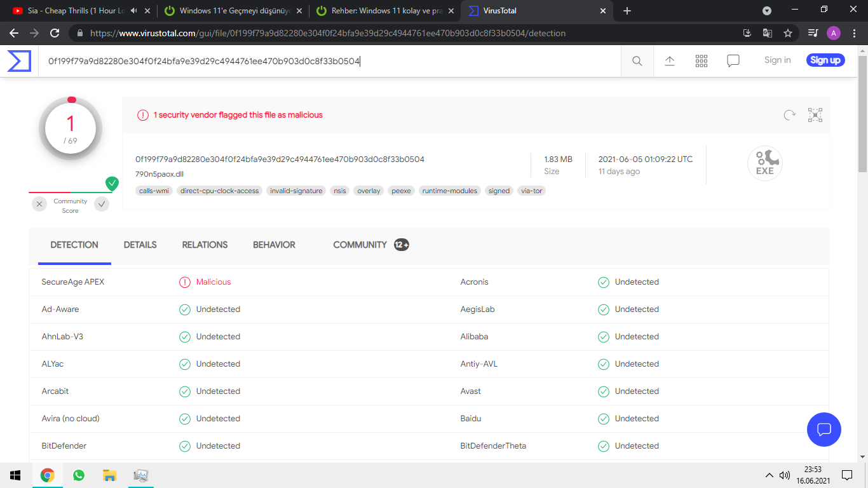Click the nsis tag
This screenshot has height=488, width=868.
(x=340, y=191)
